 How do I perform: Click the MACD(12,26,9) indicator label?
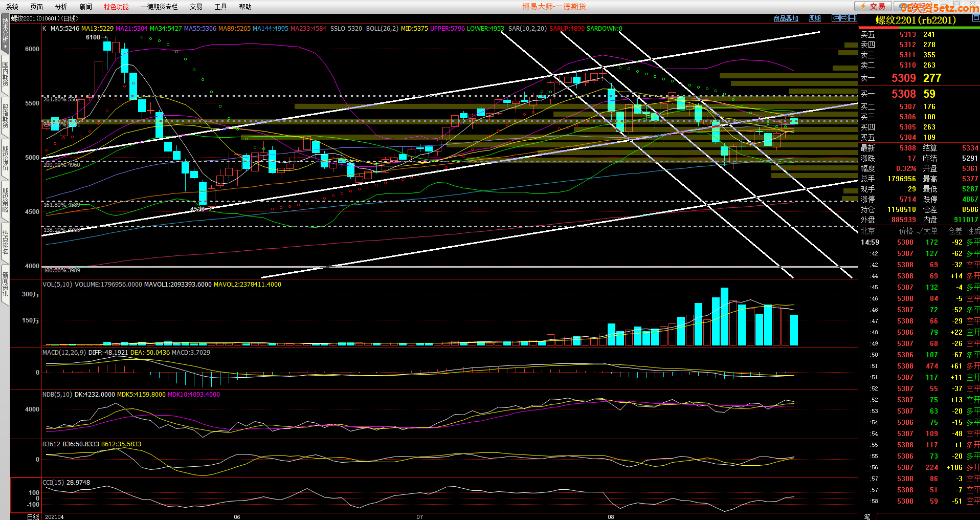64,353
